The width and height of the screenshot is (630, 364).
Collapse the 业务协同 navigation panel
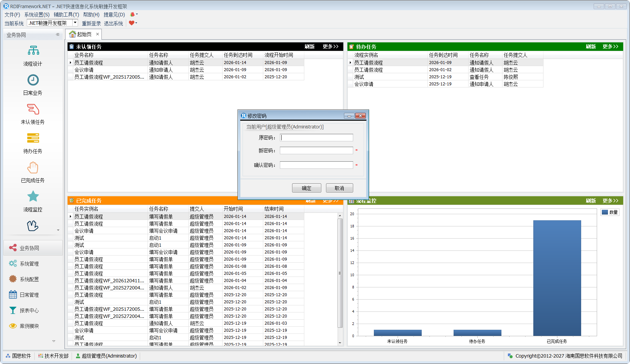click(57, 35)
